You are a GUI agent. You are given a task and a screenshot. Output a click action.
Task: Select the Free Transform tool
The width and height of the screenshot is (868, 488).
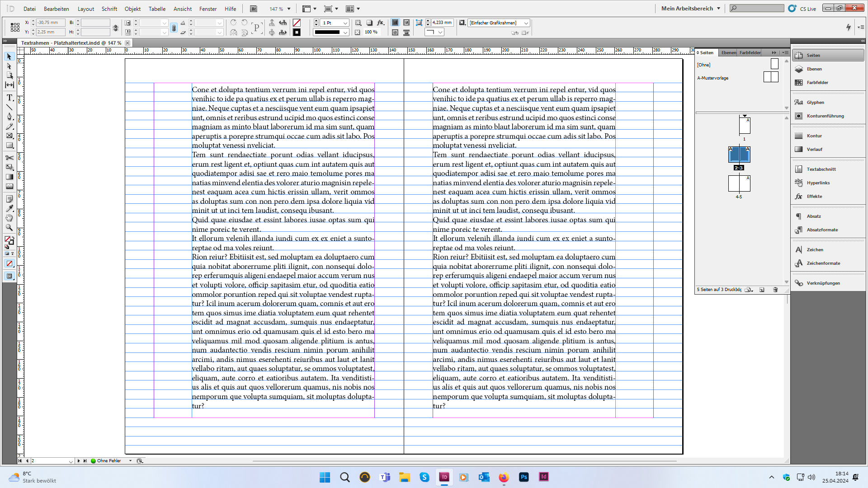(x=9, y=167)
